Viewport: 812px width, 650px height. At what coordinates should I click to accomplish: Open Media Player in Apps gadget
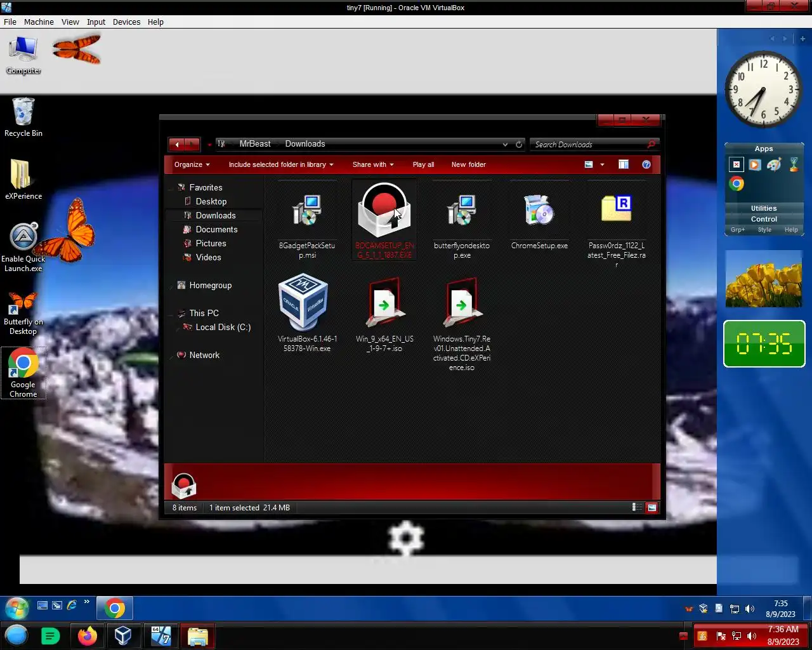coord(754,165)
